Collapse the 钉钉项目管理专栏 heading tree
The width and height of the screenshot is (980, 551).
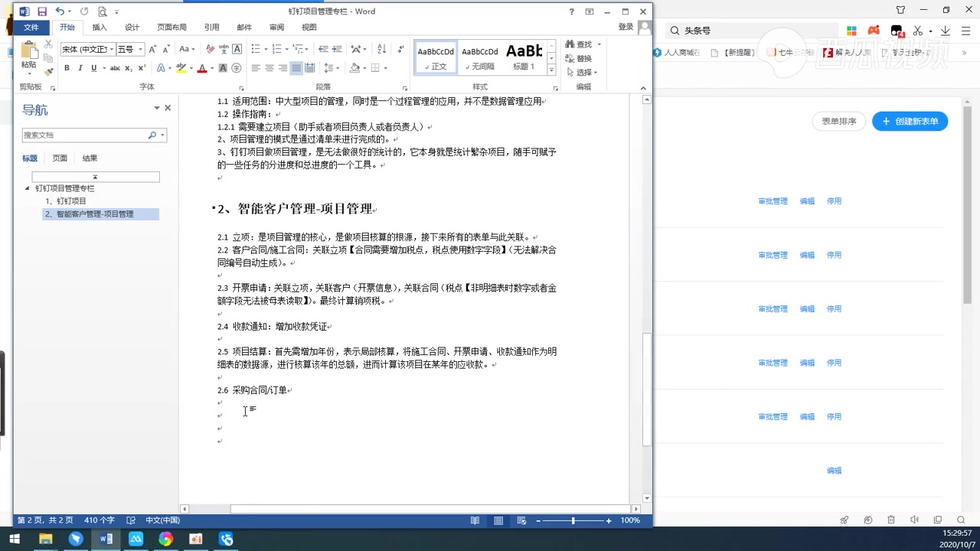28,187
